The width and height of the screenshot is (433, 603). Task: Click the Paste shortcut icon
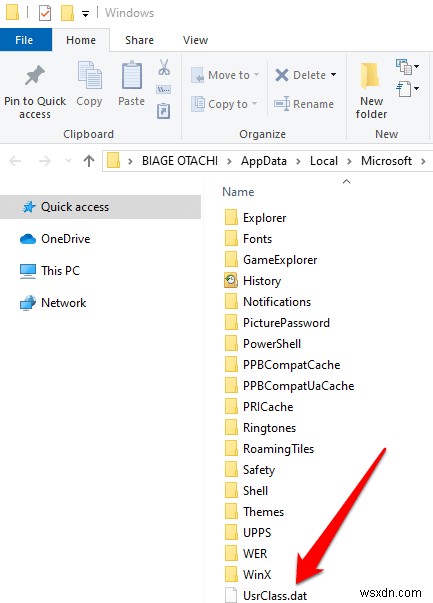coord(163,111)
